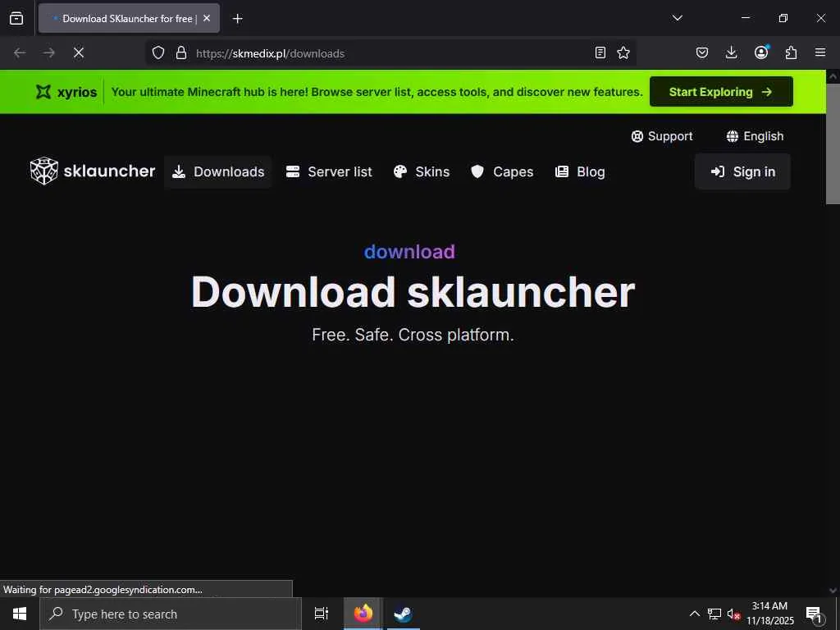Open the Support link
840x630 pixels.
(662, 136)
